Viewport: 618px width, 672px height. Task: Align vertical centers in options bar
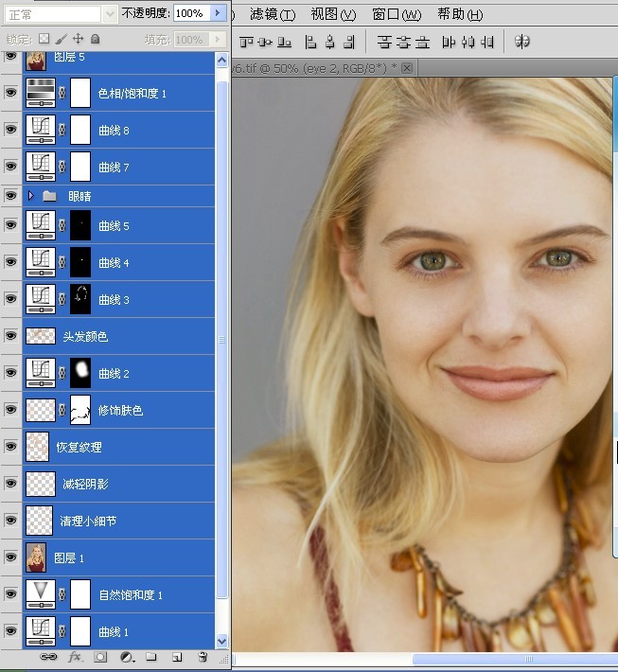click(x=265, y=42)
